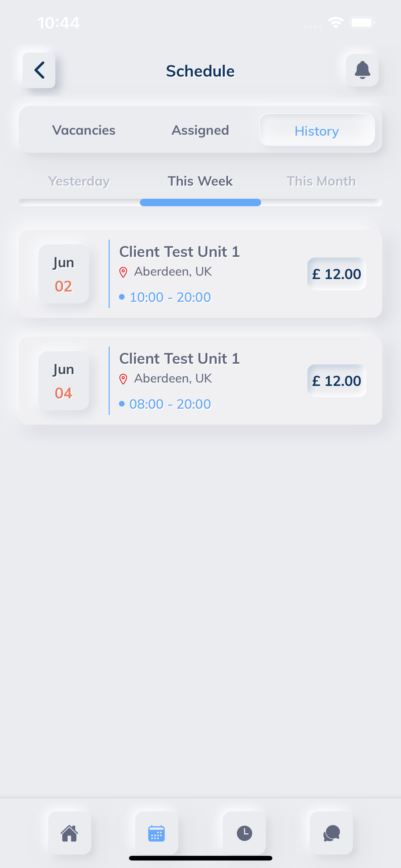The image size is (401, 868).
Task: Tap location pin on Jun 02 shift
Action: (x=123, y=272)
